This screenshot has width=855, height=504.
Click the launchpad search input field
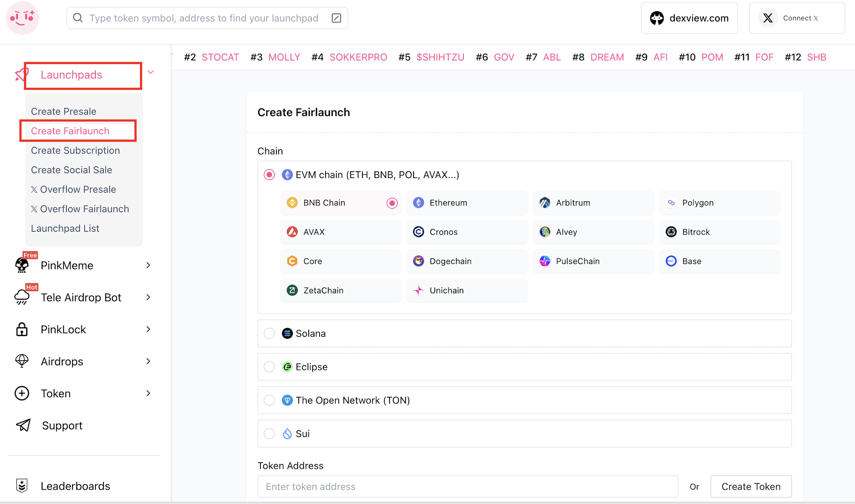[x=207, y=18]
